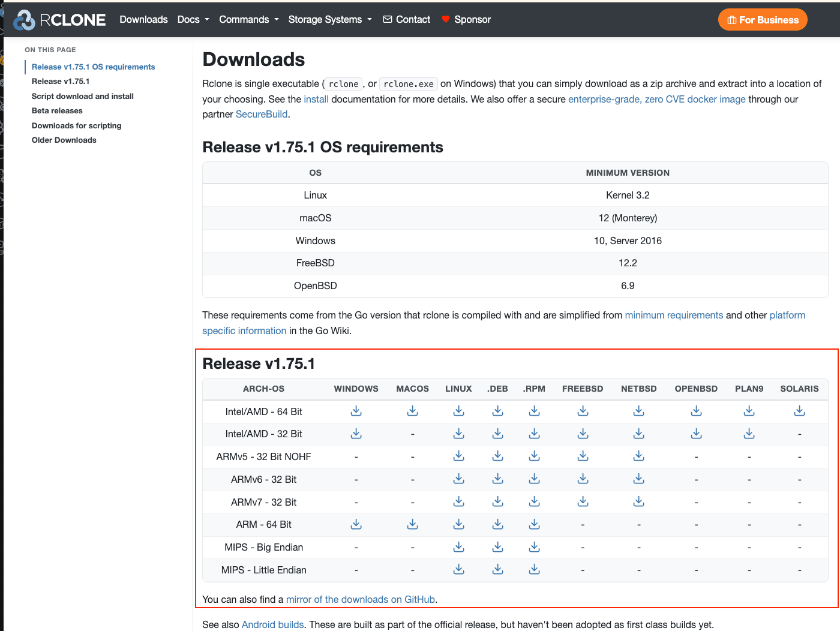The width and height of the screenshot is (840, 631).
Task: Download Intel/AMD 32 Bit Windows build
Action: click(x=356, y=434)
